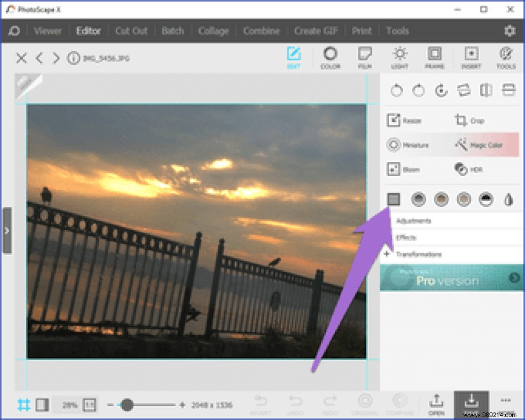
Task: Open the Create GIF tab
Action: point(315,31)
